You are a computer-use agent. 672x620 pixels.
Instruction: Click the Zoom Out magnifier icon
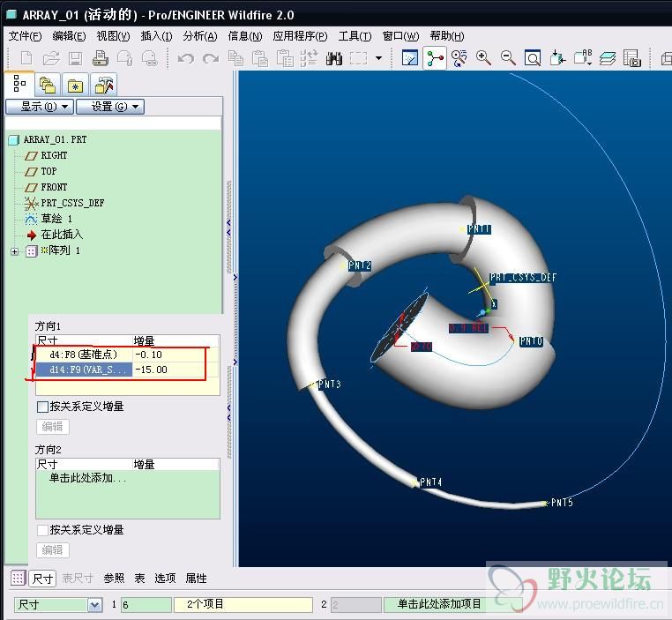pos(508,58)
